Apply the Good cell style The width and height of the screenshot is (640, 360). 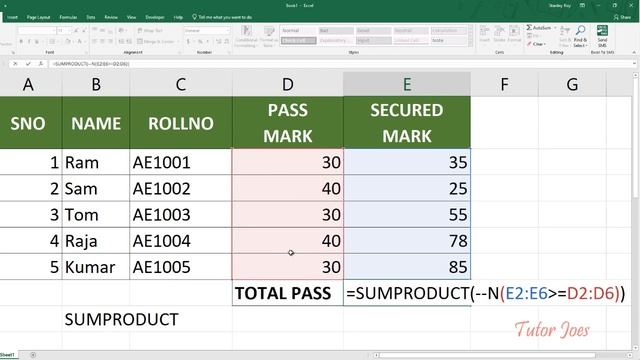pos(373,31)
